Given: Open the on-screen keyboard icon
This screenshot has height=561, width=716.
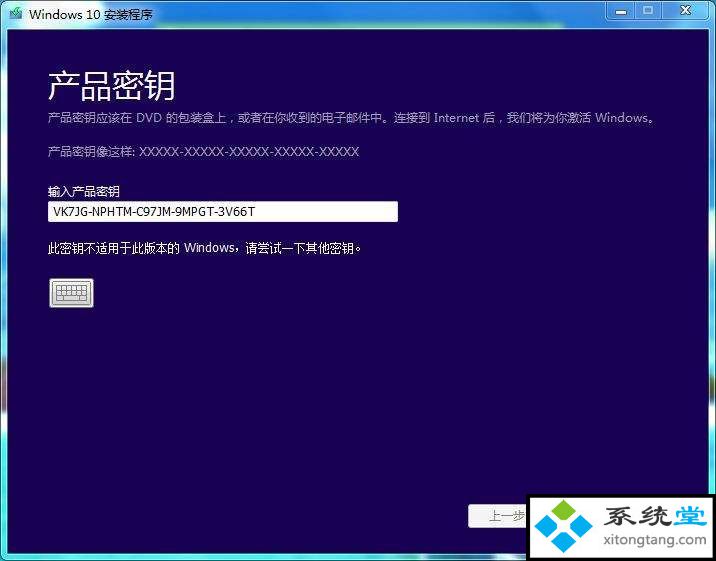Looking at the screenshot, I should pos(71,293).
